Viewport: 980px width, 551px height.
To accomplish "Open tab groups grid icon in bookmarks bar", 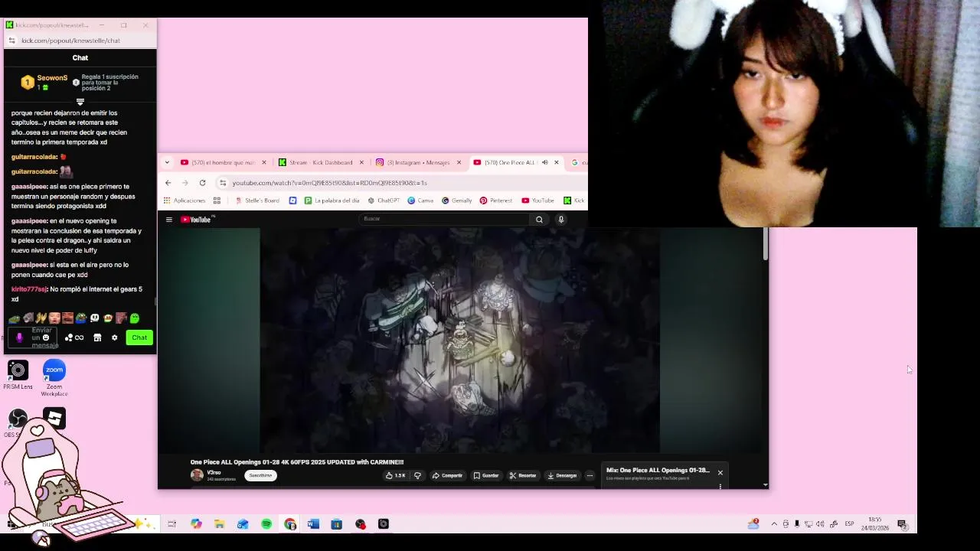I will click(217, 201).
